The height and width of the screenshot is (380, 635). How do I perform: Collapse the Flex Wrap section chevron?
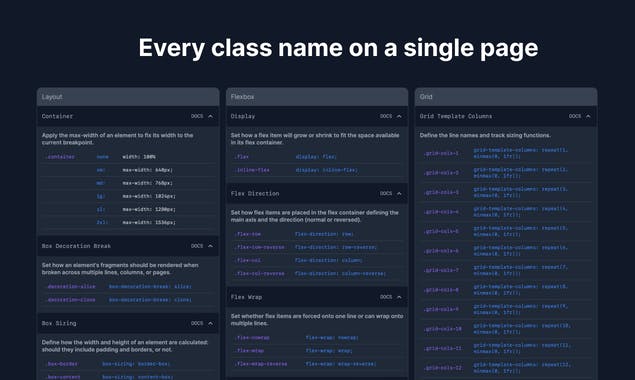point(399,297)
